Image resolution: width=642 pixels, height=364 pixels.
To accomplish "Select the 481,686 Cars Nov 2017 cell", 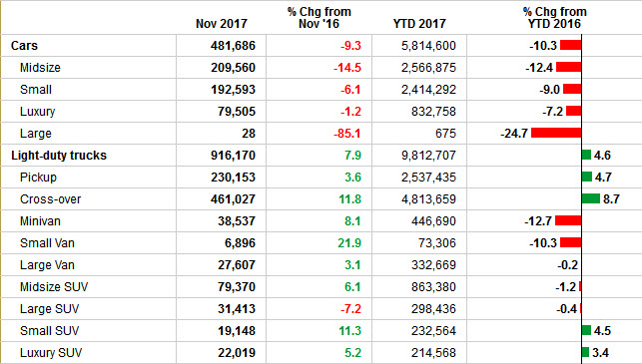I will pyautogui.click(x=233, y=46).
